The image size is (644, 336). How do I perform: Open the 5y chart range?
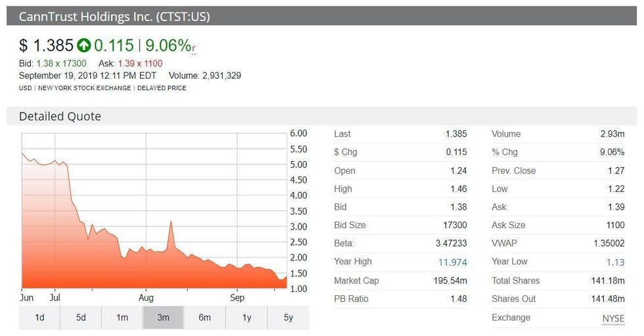click(x=288, y=318)
